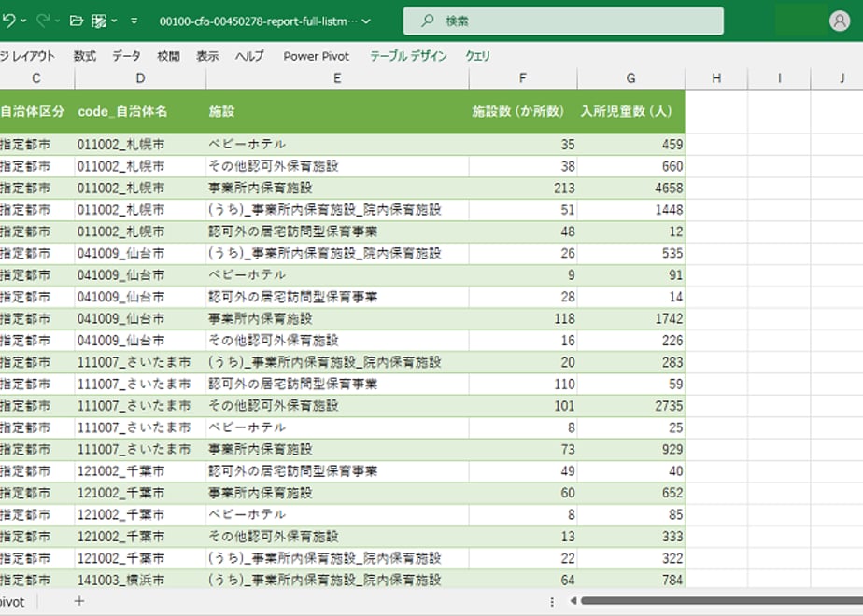Open Customize Quick Access Toolbar menu
This screenshot has height=616, width=863.
tap(134, 21)
